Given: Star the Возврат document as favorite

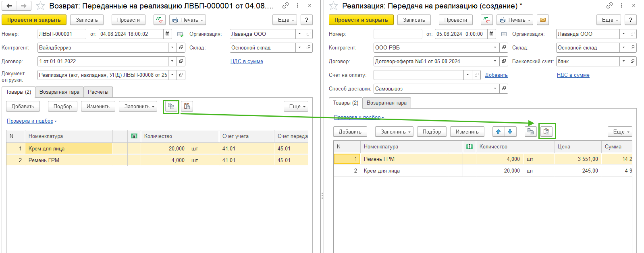Looking at the screenshot, I should pos(40,6).
